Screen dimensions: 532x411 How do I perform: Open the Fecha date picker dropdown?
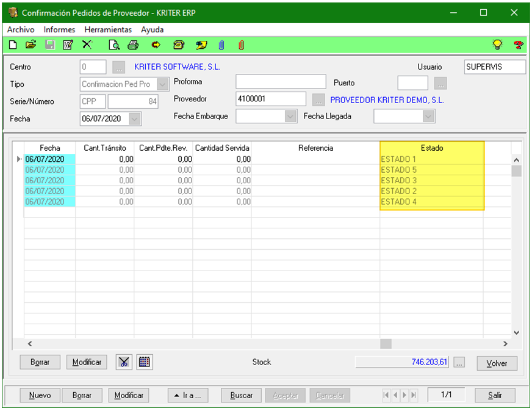(x=134, y=119)
